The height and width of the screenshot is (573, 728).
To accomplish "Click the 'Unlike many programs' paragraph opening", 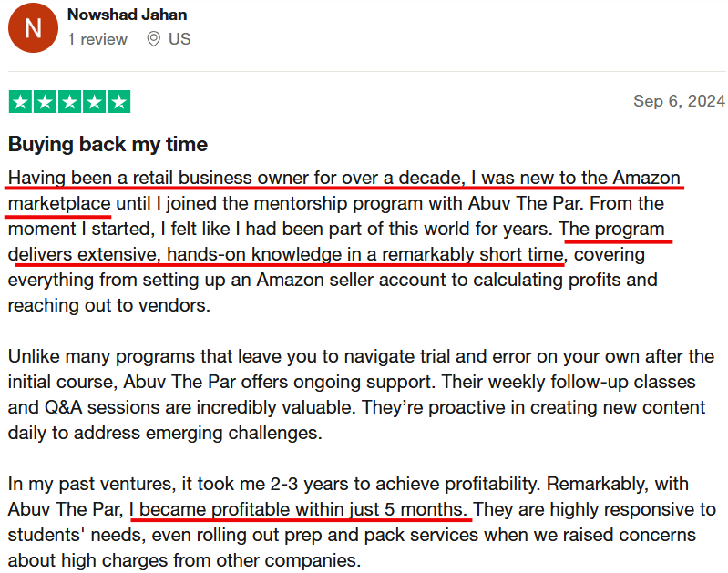I will point(102,356).
